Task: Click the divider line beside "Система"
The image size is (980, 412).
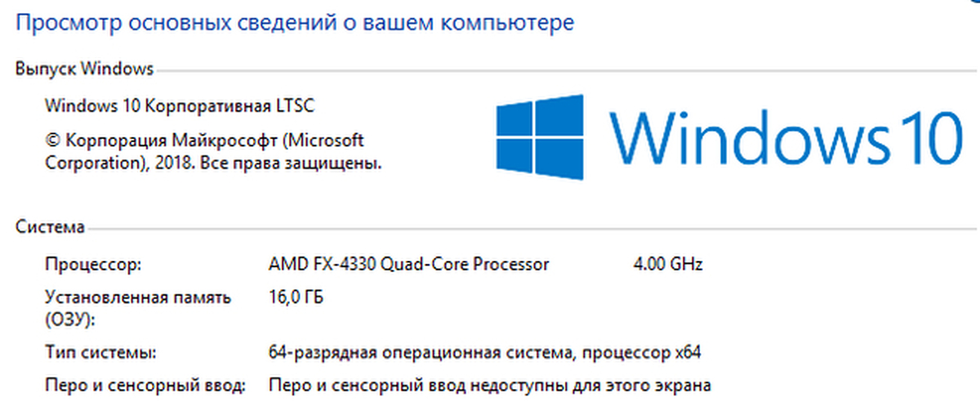Action: (531, 228)
